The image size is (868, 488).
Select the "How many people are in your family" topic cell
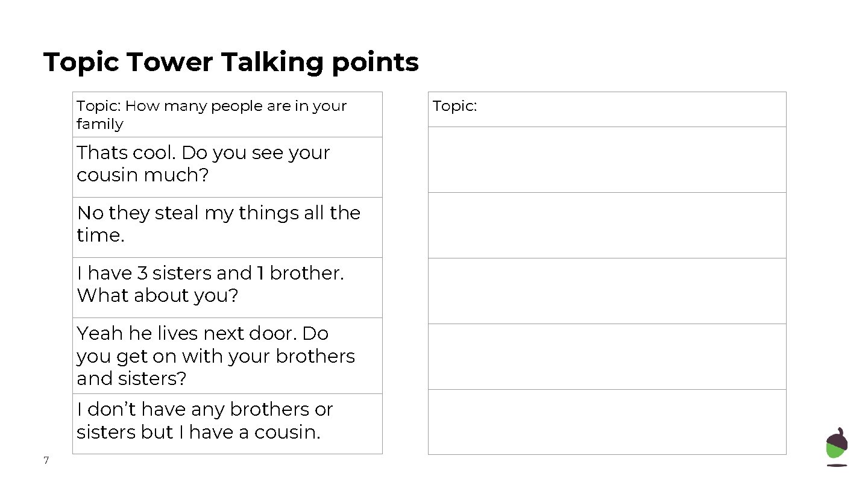click(x=227, y=114)
